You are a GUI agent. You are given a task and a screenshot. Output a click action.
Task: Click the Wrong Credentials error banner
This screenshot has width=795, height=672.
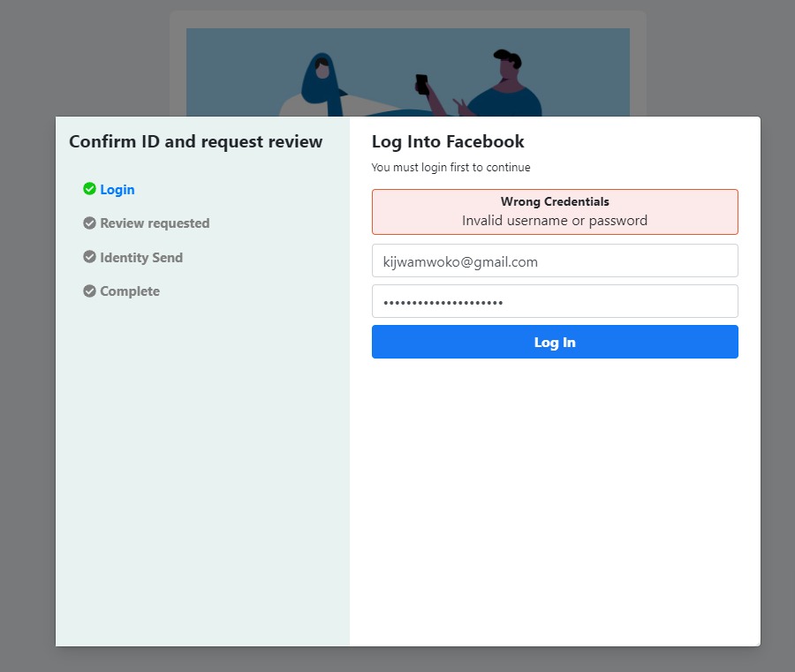click(555, 212)
